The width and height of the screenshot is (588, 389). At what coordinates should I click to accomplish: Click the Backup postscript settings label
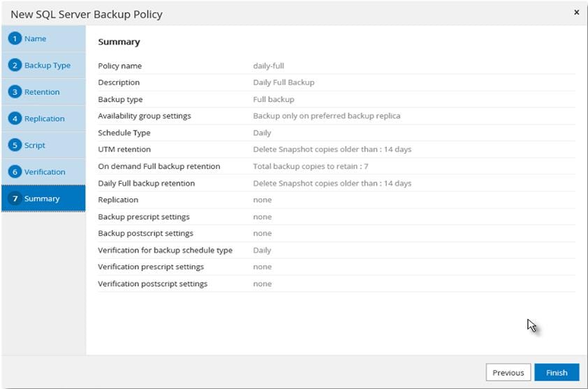click(145, 233)
